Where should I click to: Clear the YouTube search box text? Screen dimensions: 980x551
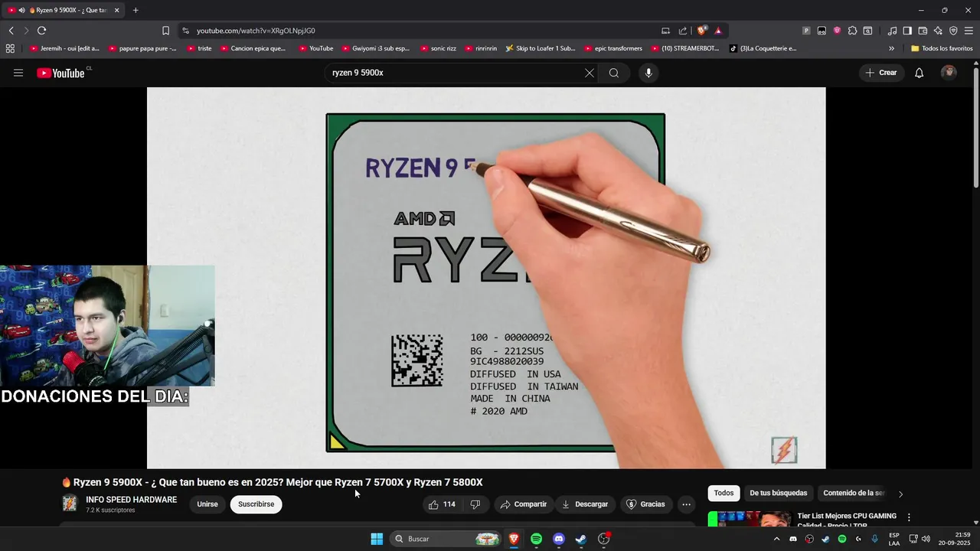point(589,73)
